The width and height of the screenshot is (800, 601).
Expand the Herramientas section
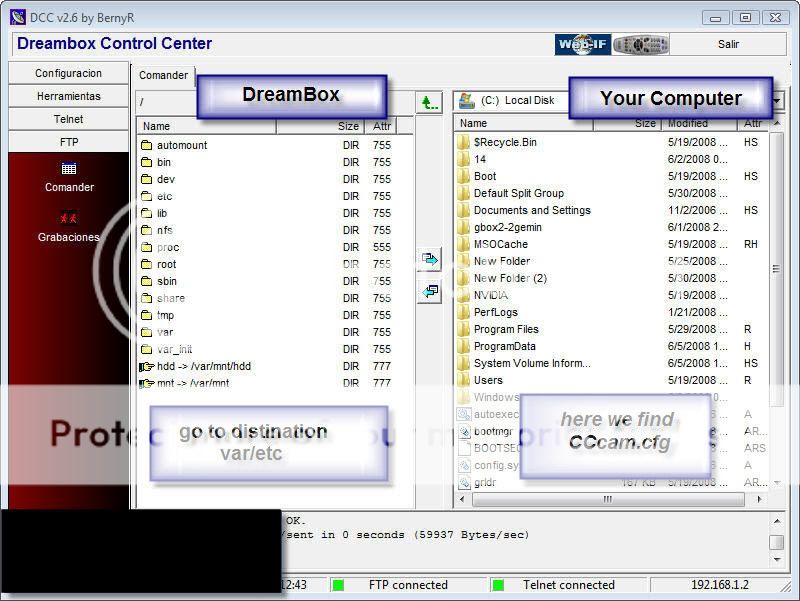[x=69, y=96]
